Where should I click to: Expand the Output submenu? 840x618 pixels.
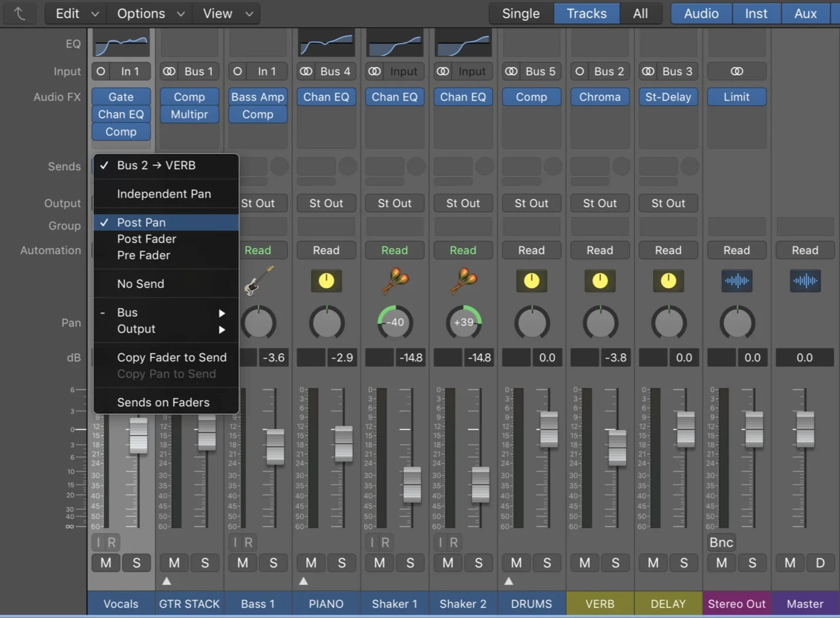pos(166,329)
